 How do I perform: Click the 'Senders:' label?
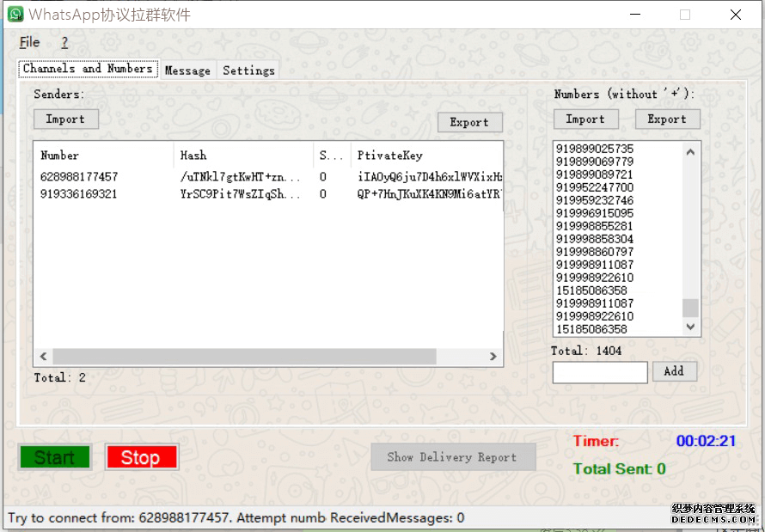point(58,95)
